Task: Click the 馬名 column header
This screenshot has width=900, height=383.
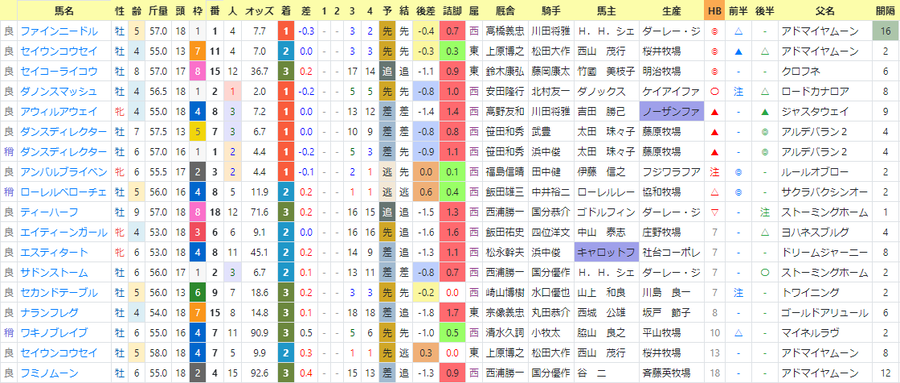Action: tap(64, 11)
